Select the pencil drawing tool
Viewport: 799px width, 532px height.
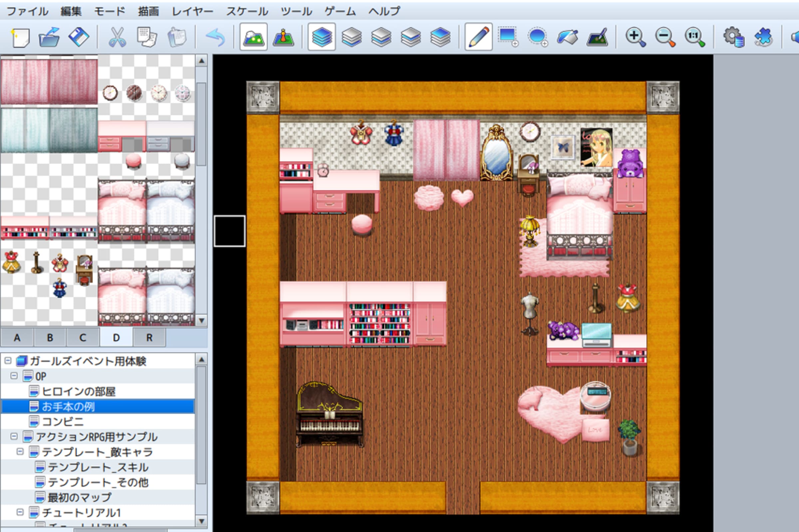click(x=478, y=37)
